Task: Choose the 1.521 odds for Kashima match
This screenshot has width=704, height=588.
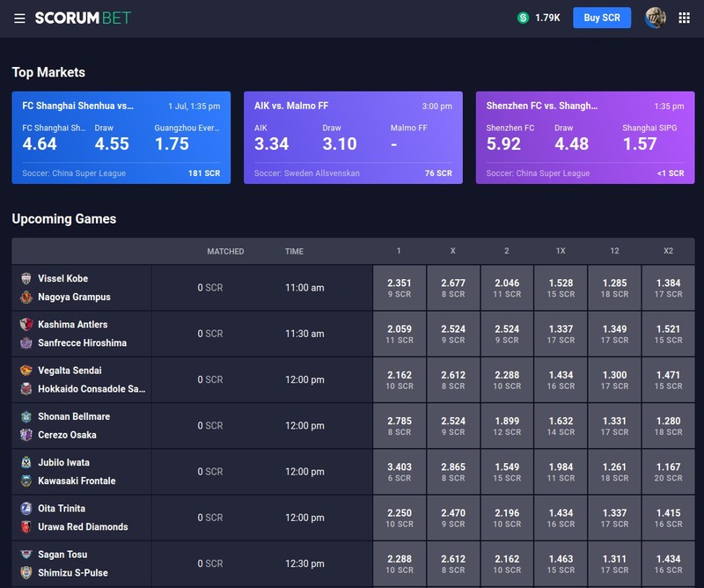Action: click(668, 334)
